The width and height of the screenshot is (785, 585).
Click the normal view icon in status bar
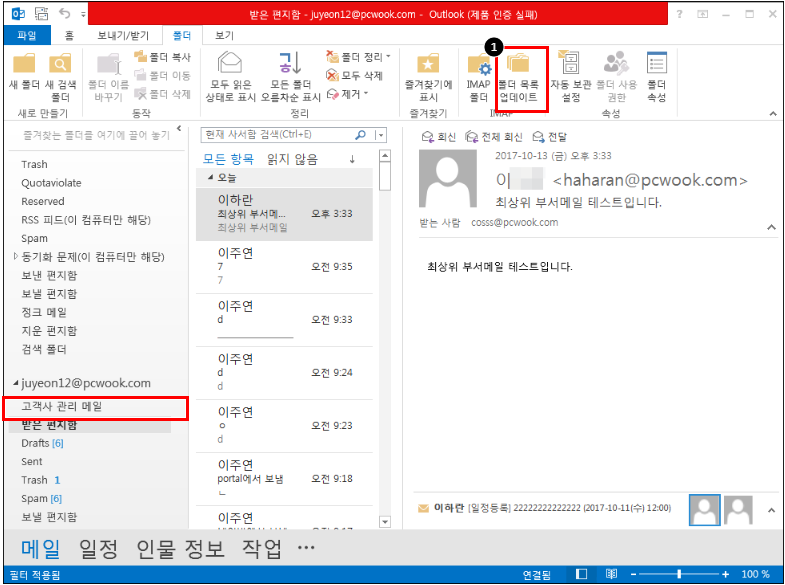(x=581, y=574)
